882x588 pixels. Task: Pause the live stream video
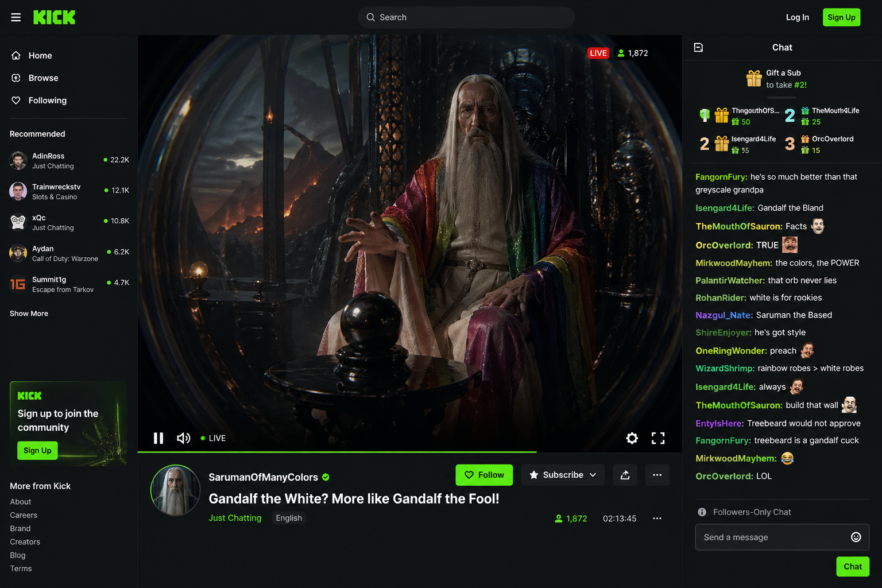(x=158, y=438)
